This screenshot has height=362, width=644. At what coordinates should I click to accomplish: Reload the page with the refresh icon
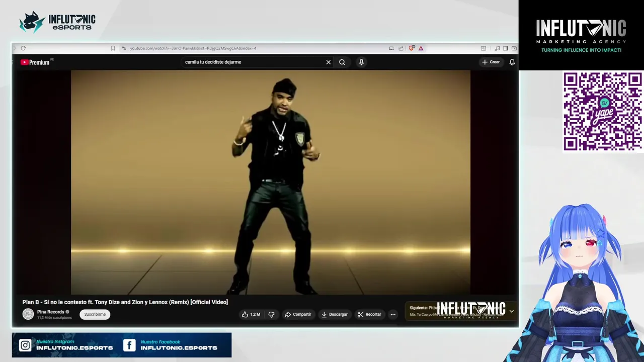[23, 48]
